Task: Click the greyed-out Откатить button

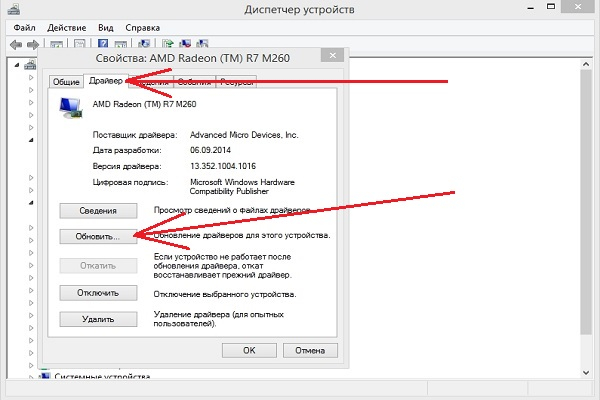Action: pyautogui.click(x=98, y=266)
